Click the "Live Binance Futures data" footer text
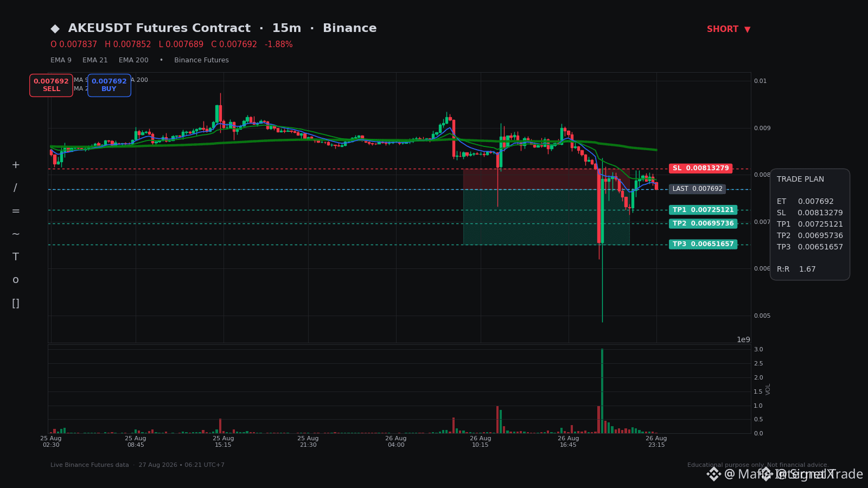 click(x=90, y=465)
